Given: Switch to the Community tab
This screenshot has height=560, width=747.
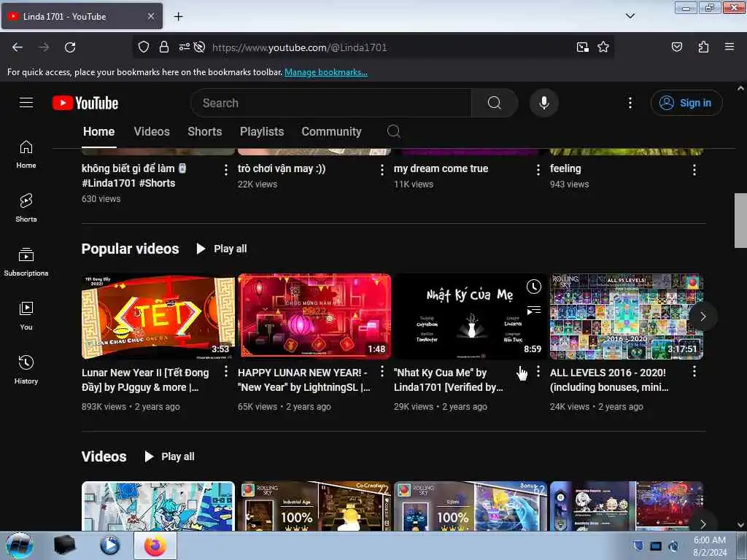Looking at the screenshot, I should coord(331,132).
